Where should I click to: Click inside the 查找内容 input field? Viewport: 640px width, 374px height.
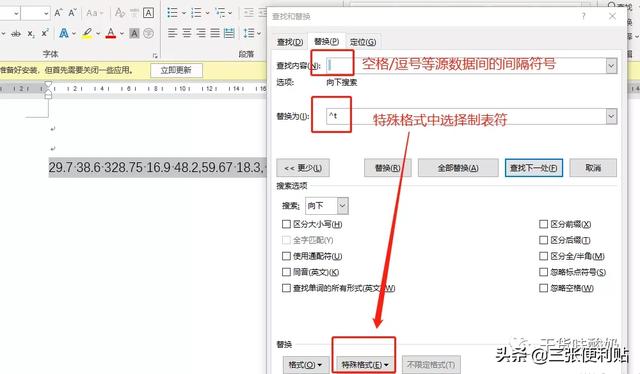click(x=471, y=66)
